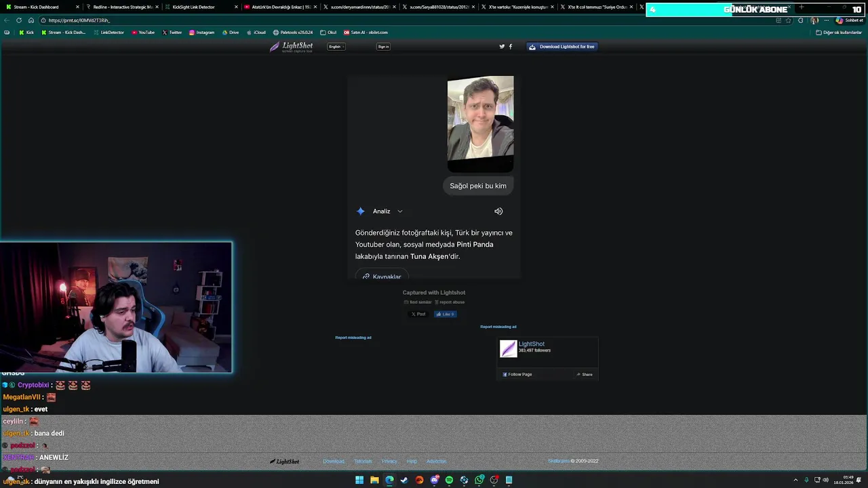Open the Skillbrains footer link
Viewport: 868px width, 488px height.
[x=559, y=462]
